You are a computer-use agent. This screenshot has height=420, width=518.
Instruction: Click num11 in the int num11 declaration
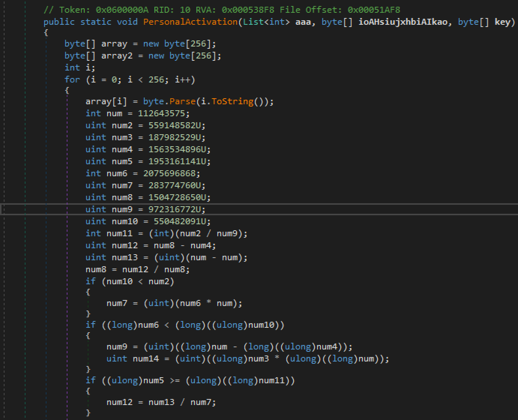pos(119,233)
